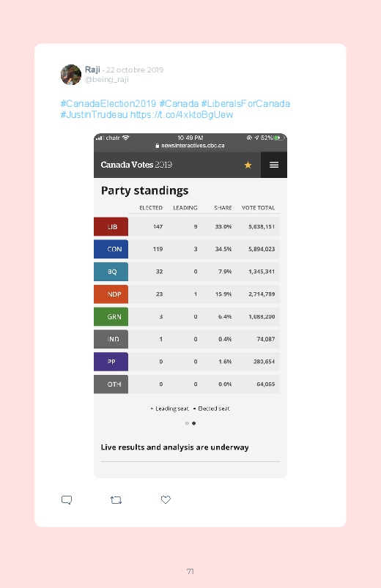The image size is (381, 588).
Task: Select the second carousel page dot
Action: [193, 423]
